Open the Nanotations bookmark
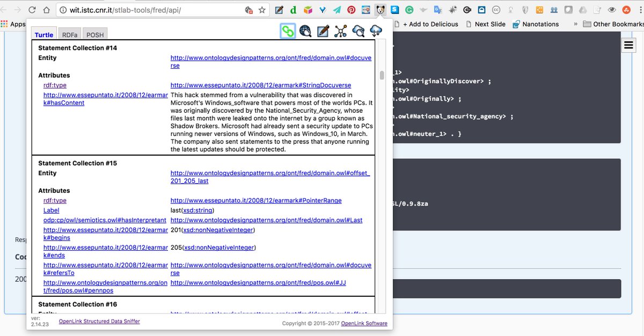The image size is (644, 336). click(536, 24)
